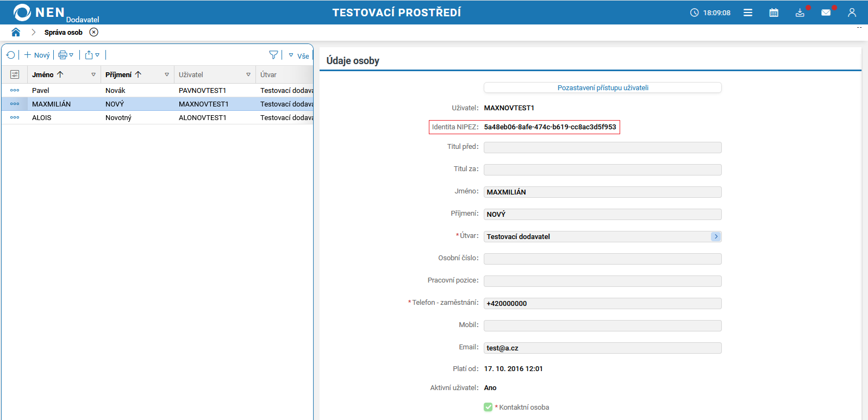
Task: Click the export icon in list toolbar
Action: tap(89, 55)
